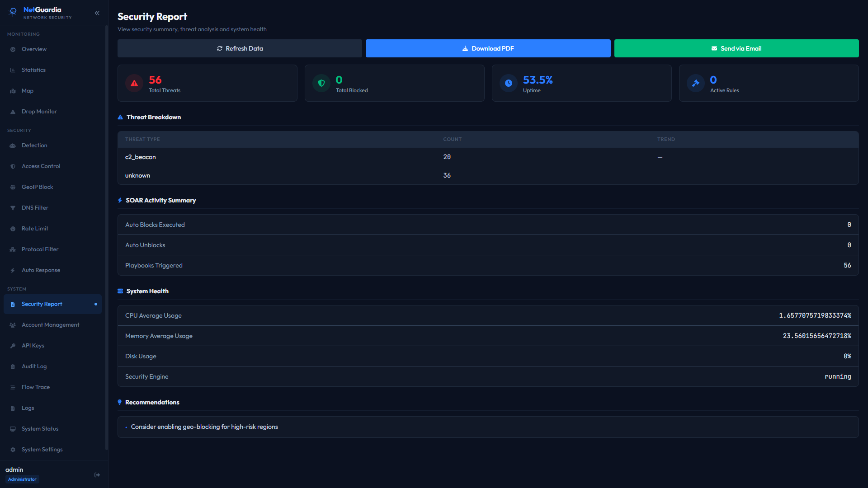Click the COUNT column header
The width and height of the screenshot is (868, 488).
point(452,139)
